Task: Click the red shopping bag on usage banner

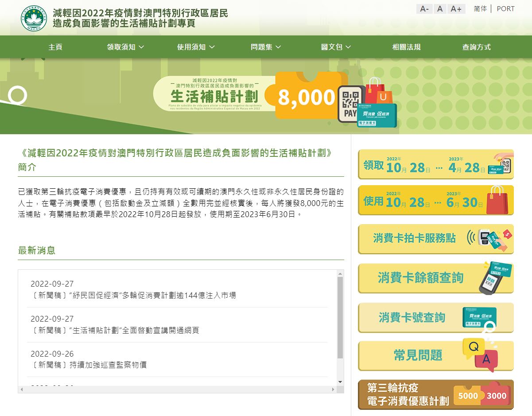Action: click(499, 201)
